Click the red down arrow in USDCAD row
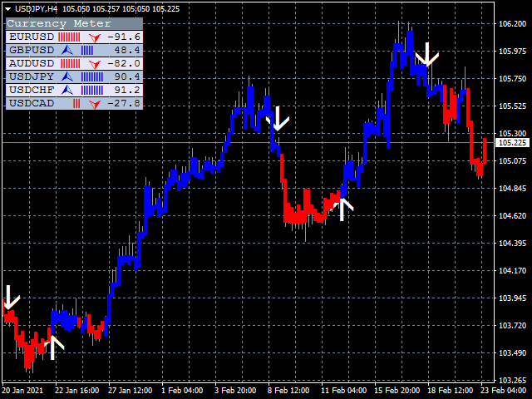 point(96,103)
